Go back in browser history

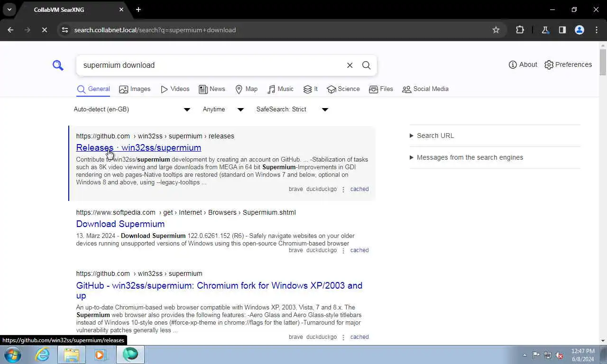pyautogui.click(x=10, y=30)
